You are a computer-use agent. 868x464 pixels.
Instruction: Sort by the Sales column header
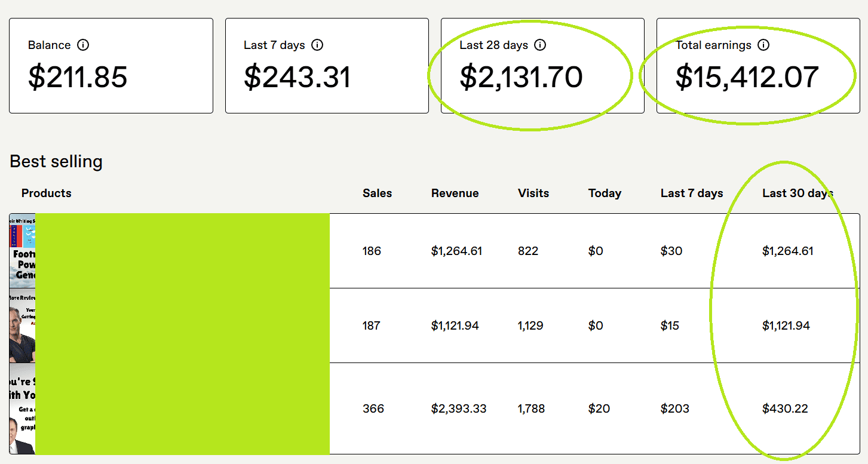377,193
